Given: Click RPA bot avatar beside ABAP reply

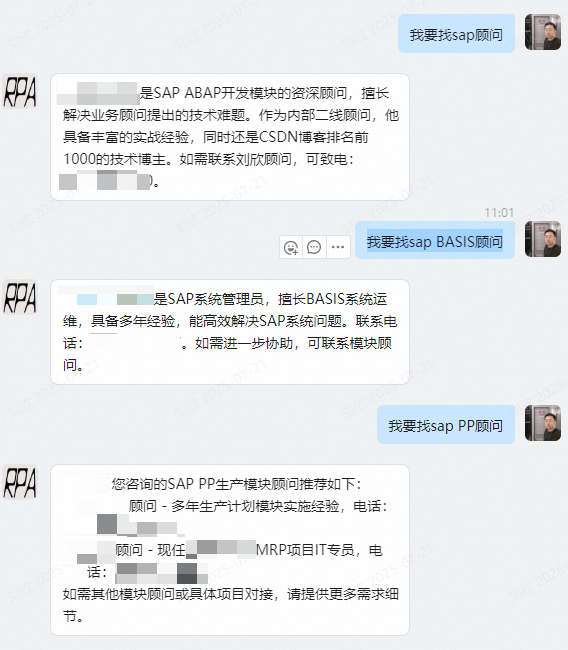Looking at the screenshot, I should 20,91.
